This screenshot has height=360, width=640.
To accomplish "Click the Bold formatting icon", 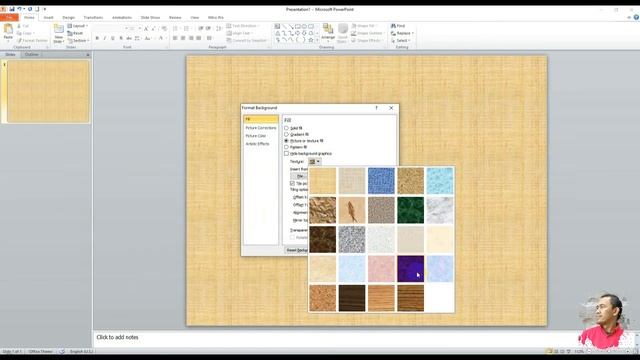I will (97, 38).
